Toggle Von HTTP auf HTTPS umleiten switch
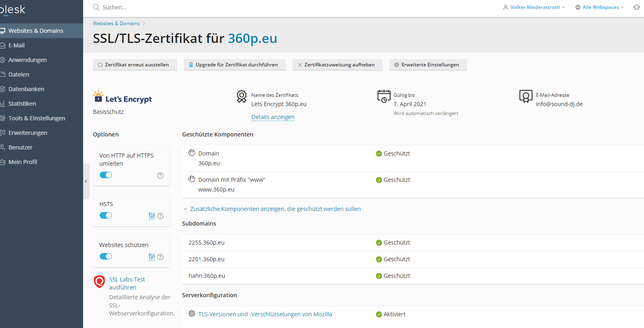The height and width of the screenshot is (328, 644). tap(106, 175)
